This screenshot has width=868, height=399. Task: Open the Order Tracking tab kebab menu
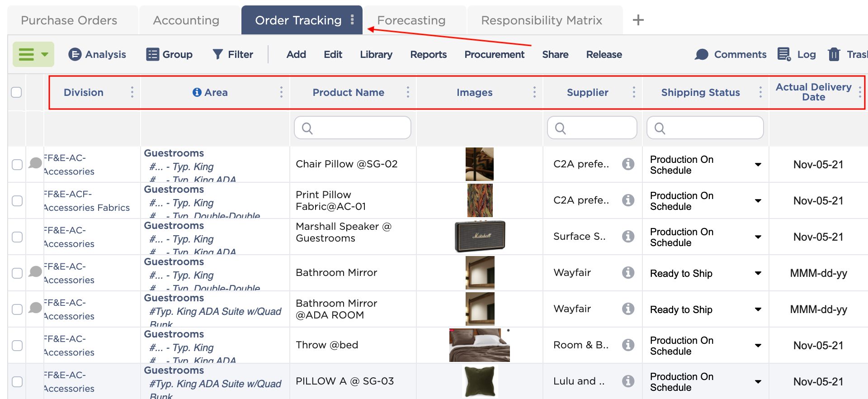(x=352, y=20)
